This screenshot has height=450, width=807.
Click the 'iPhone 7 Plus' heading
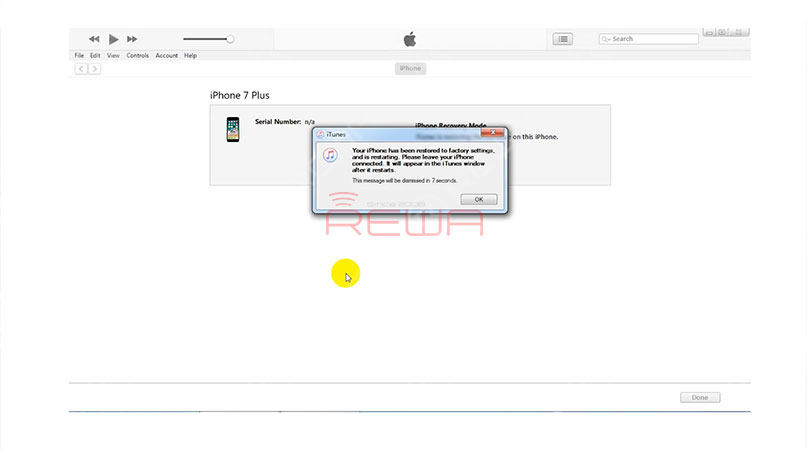[240, 95]
